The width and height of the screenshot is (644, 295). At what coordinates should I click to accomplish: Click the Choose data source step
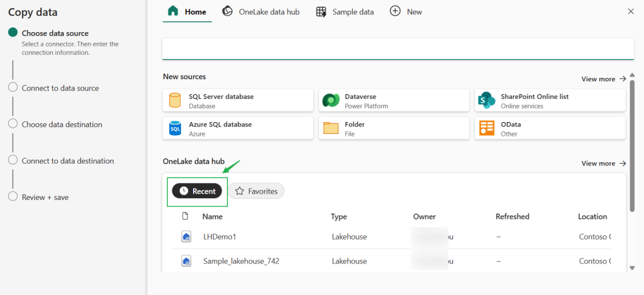click(55, 33)
